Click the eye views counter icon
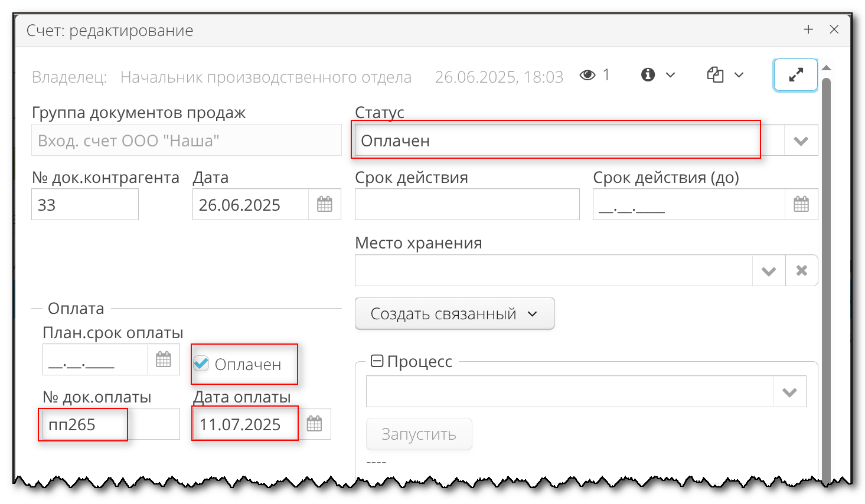Viewport: 865px width, 504px height. (587, 75)
